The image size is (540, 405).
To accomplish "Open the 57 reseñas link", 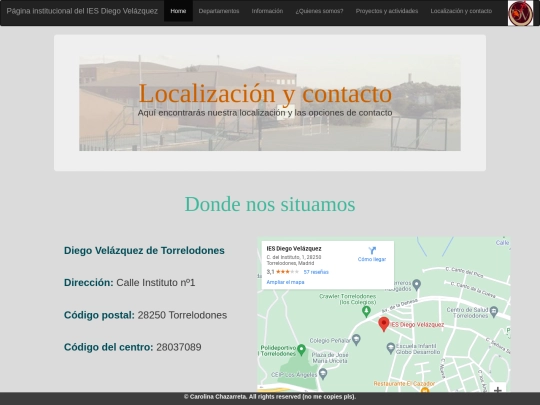I will pyautogui.click(x=316, y=272).
